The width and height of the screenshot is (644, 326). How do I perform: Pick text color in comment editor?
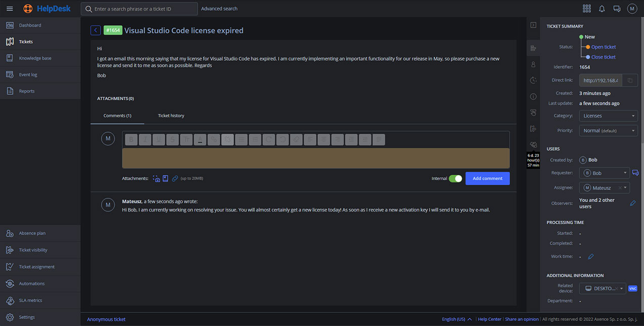200,140
